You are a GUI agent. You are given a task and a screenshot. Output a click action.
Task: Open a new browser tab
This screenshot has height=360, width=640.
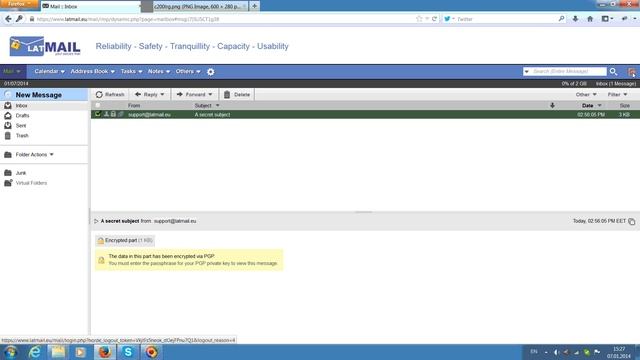pos(254,6)
